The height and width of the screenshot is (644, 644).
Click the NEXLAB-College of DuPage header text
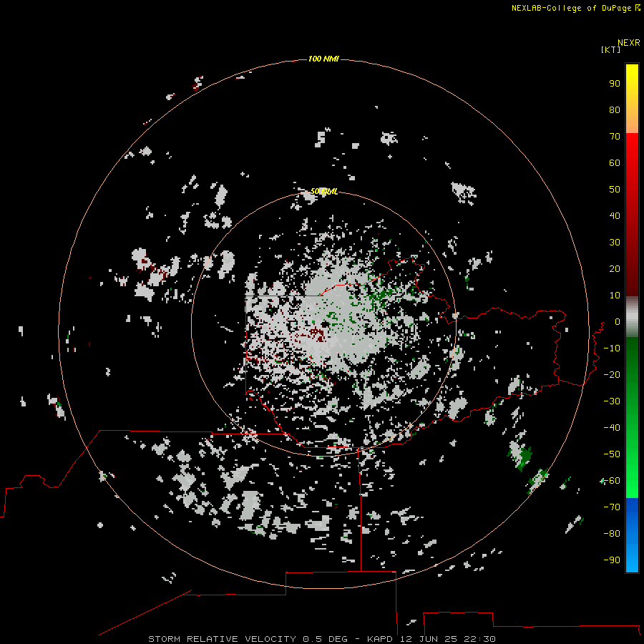point(571,8)
